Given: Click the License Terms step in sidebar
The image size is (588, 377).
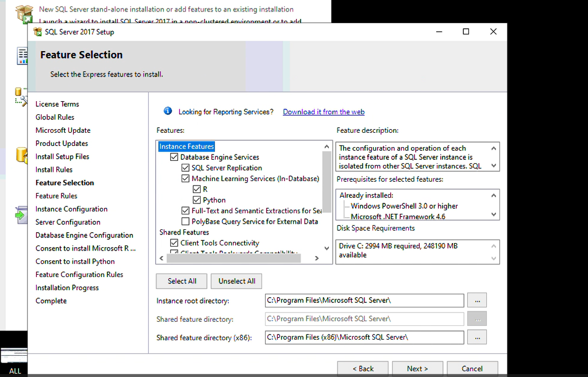Looking at the screenshot, I should pos(57,104).
